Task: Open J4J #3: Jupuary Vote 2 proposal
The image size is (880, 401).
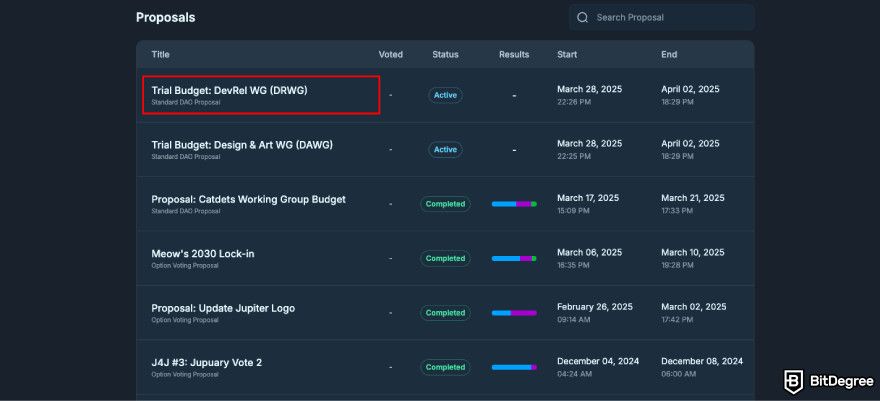Action: (x=207, y=362)
